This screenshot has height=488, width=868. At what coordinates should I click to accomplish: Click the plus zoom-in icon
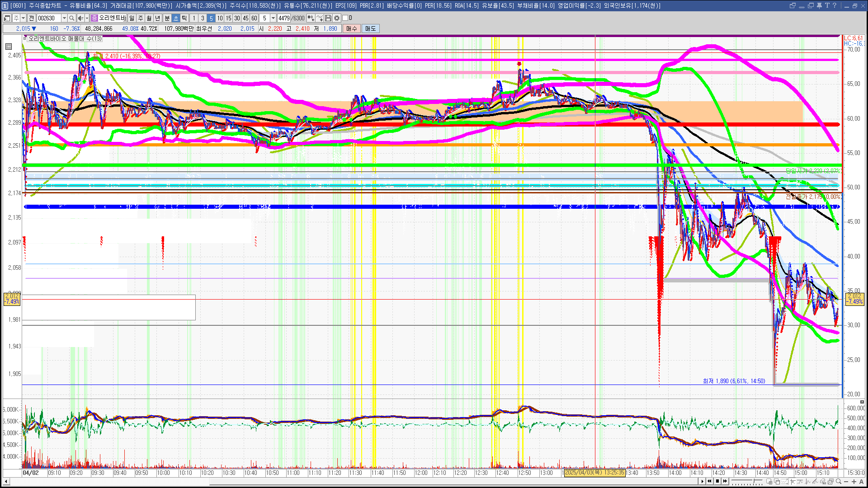pos(854,481)
